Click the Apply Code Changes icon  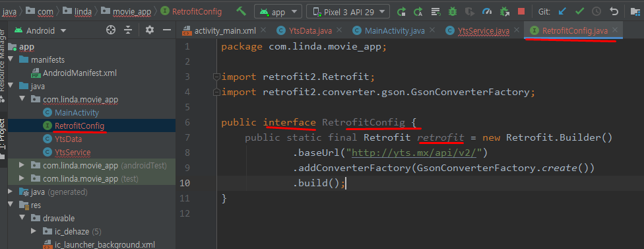435,11
